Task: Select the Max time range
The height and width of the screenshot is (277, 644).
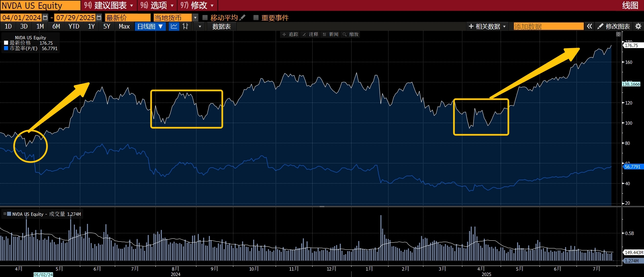Action: (x=124, y=26)
